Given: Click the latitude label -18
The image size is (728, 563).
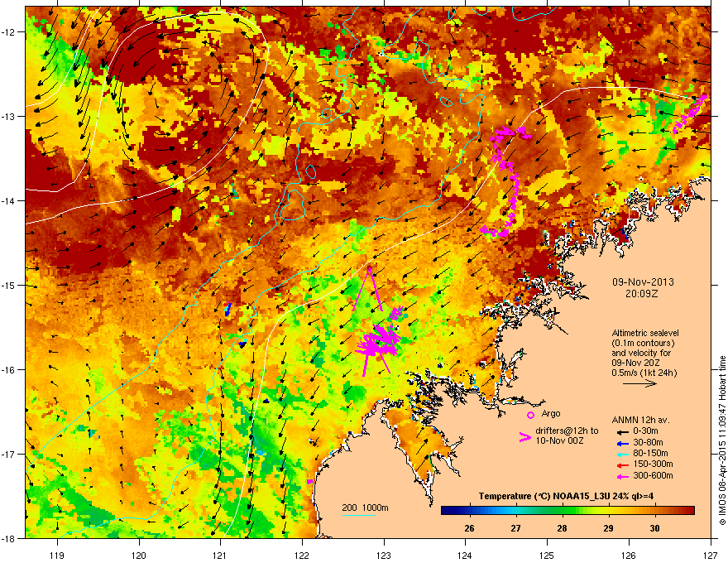Looking at the screenshot, I should (x=8, y=538).
